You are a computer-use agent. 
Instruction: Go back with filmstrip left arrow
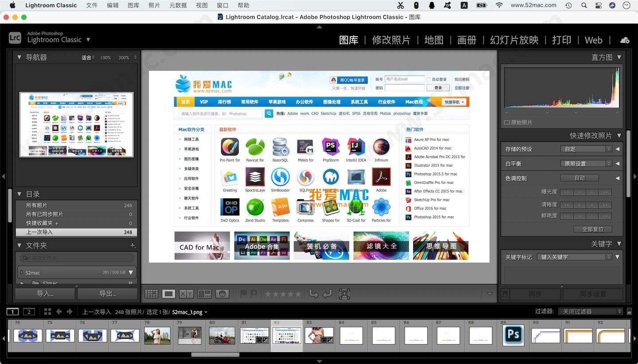(59, 312)
